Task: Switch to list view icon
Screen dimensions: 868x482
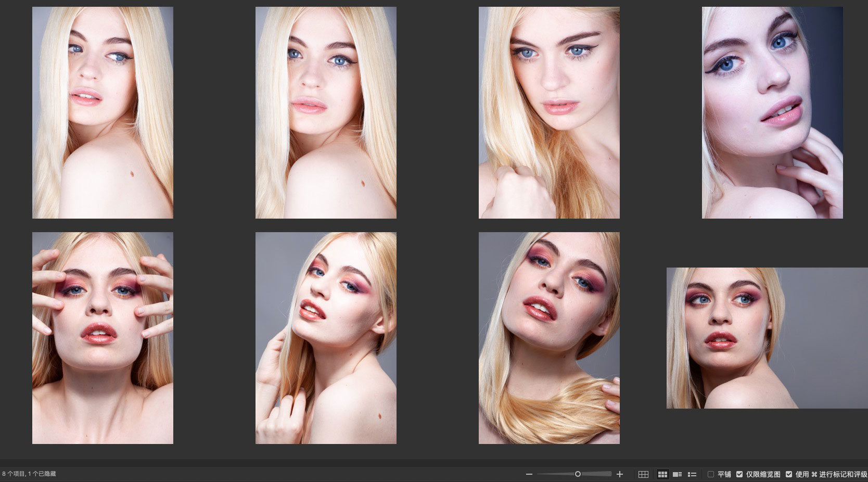Action: tap(692, 474)
